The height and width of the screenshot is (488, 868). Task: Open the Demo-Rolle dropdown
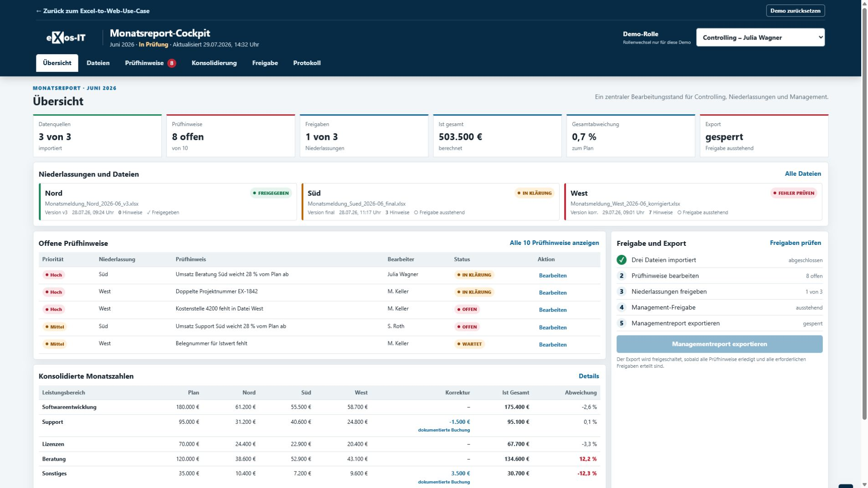pyautogui.click(x=760, y=37)
